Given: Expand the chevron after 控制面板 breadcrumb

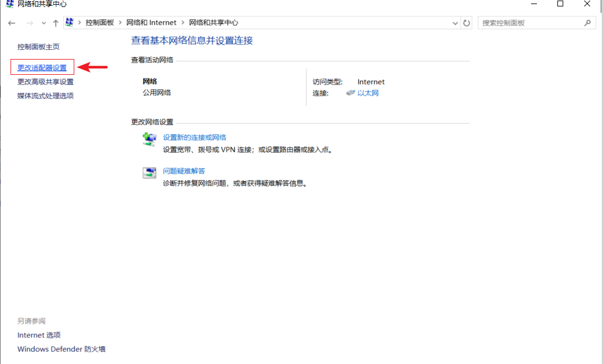Looking at the screenshot, I should (120, 23).
